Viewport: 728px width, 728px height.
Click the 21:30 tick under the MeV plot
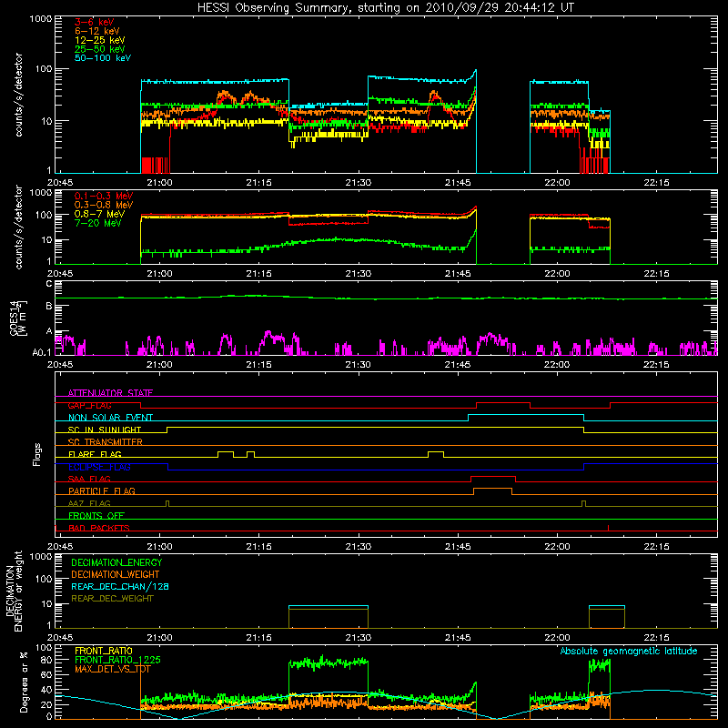click(x=358, y=274)
